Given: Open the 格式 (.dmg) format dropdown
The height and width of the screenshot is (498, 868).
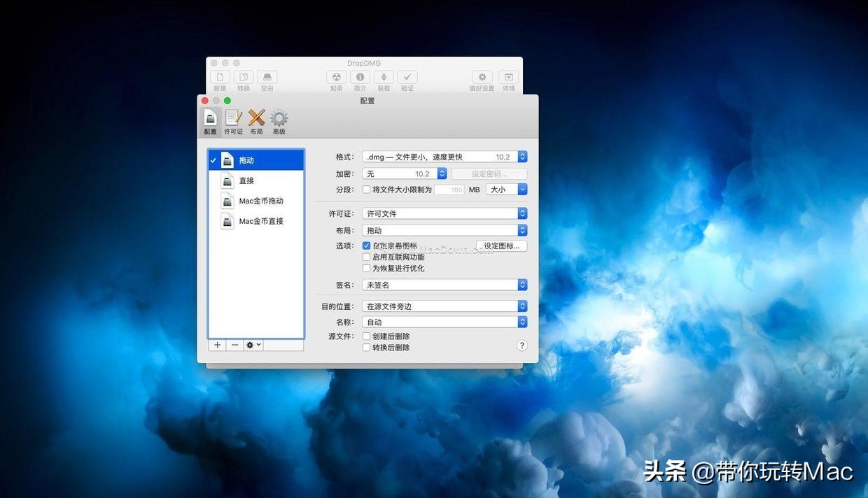Looking at the screenshot, I should coord(443,156).
